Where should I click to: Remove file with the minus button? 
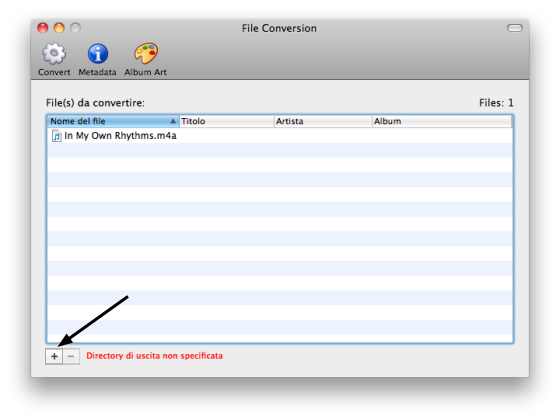(71, 356)
